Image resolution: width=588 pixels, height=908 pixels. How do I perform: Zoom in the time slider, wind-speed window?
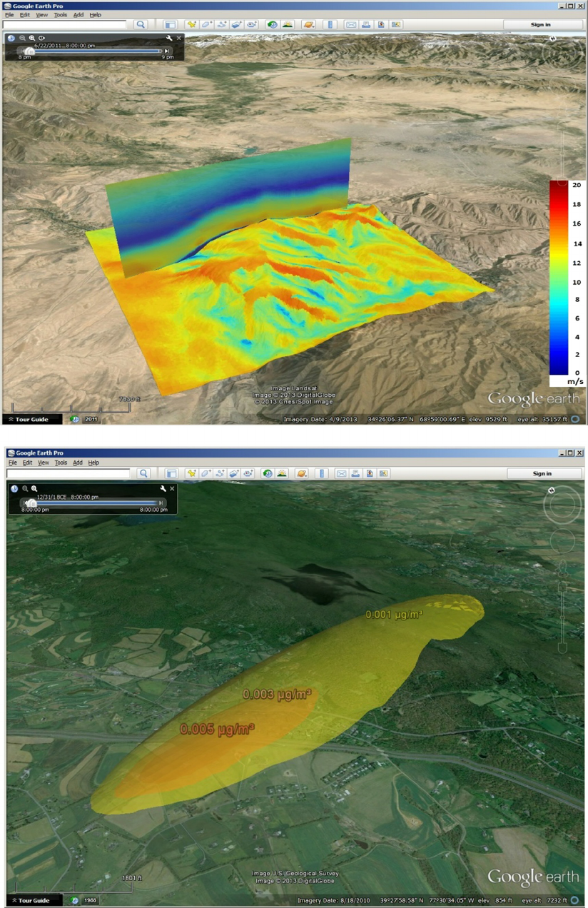(x=32, y=38)
